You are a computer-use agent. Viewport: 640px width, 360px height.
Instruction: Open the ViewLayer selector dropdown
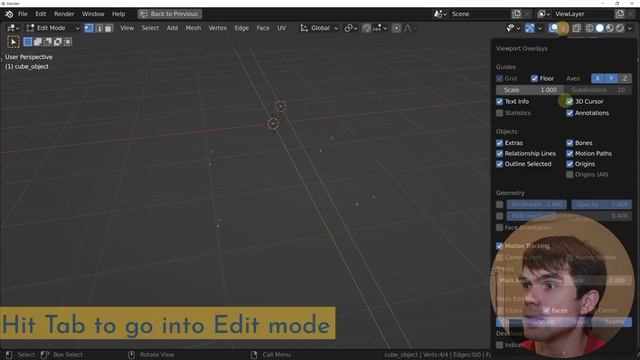click(544, 14)
